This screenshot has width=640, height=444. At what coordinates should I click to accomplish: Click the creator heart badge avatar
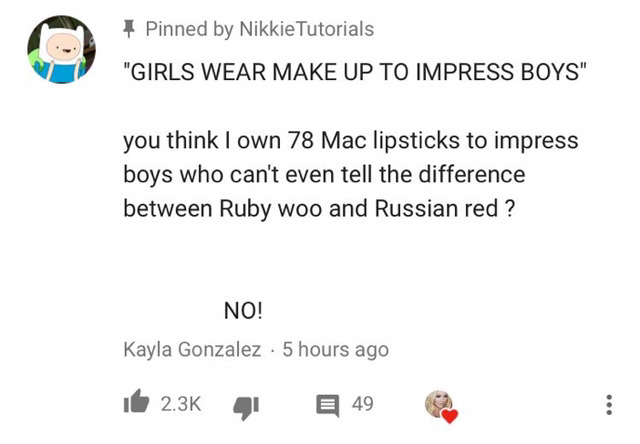coord(438,403)
